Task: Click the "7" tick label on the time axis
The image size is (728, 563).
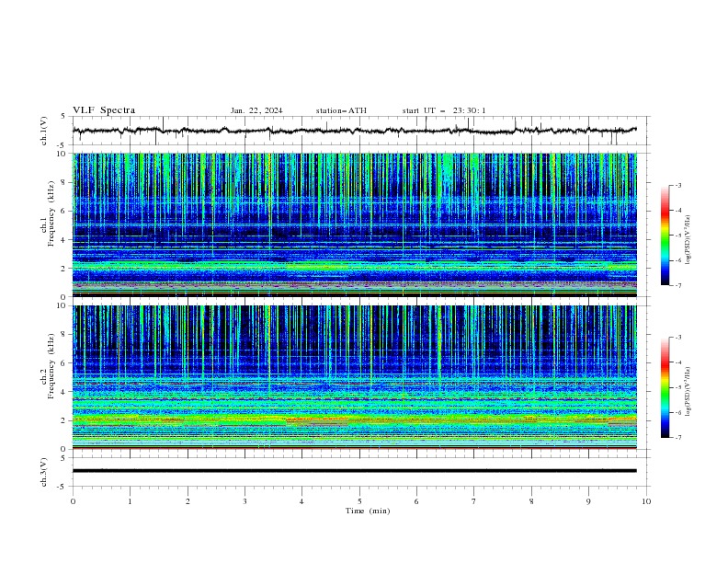Action: (474, 501)
